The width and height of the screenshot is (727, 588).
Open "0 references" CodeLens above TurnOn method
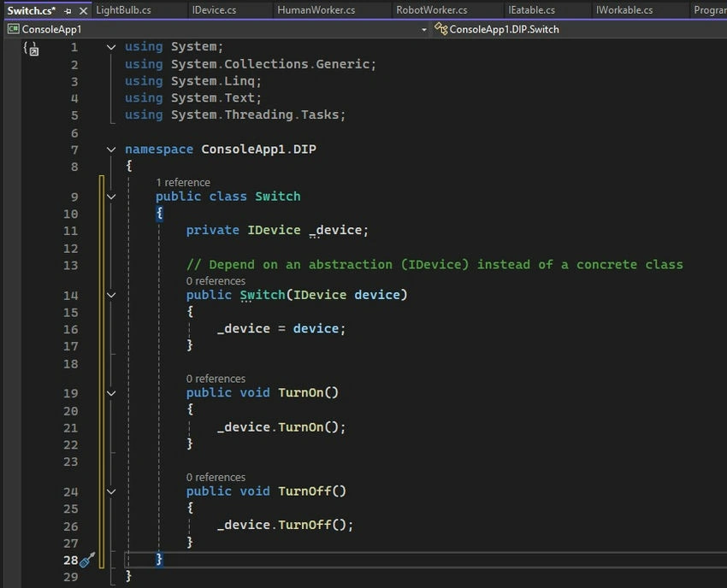pos(216,379)
